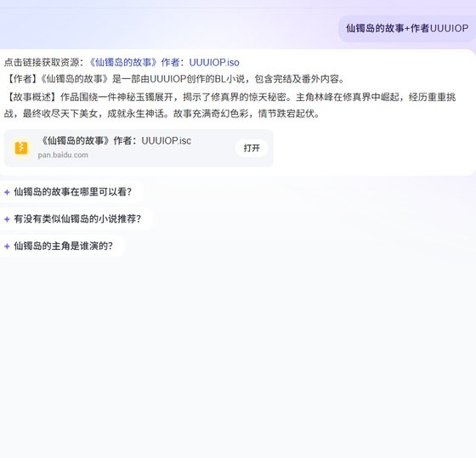The image size is (476, 458).
Task: Click file card title 《仙镯岛的故事》作者：UUUIOP.isc
Action: [116, 141]
